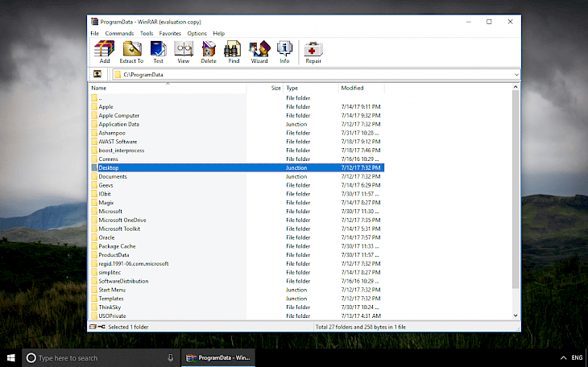Click the Oracle folder icon
The image size is (588, 367).
(x=94, y=237)
